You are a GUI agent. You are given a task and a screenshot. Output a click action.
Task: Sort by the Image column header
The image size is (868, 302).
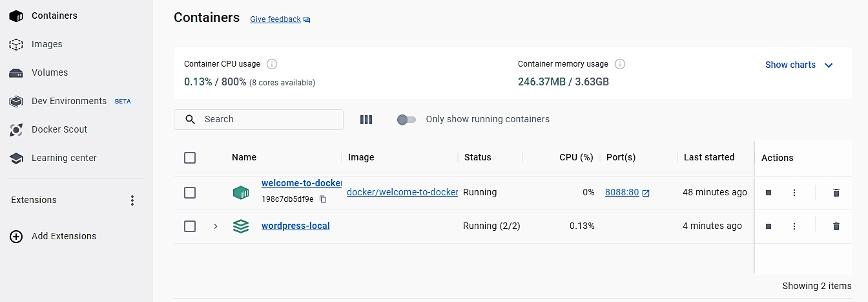click(361, 157)
